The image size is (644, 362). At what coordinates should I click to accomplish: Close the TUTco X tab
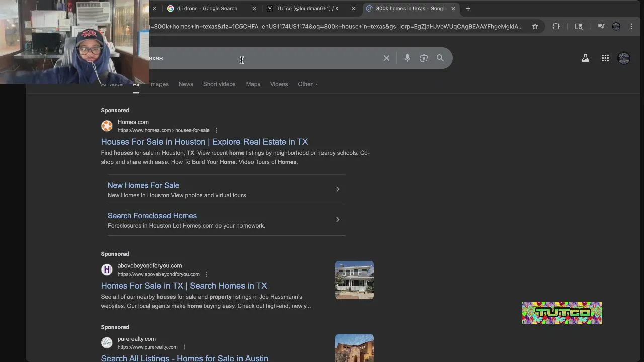tap(353, 8)
